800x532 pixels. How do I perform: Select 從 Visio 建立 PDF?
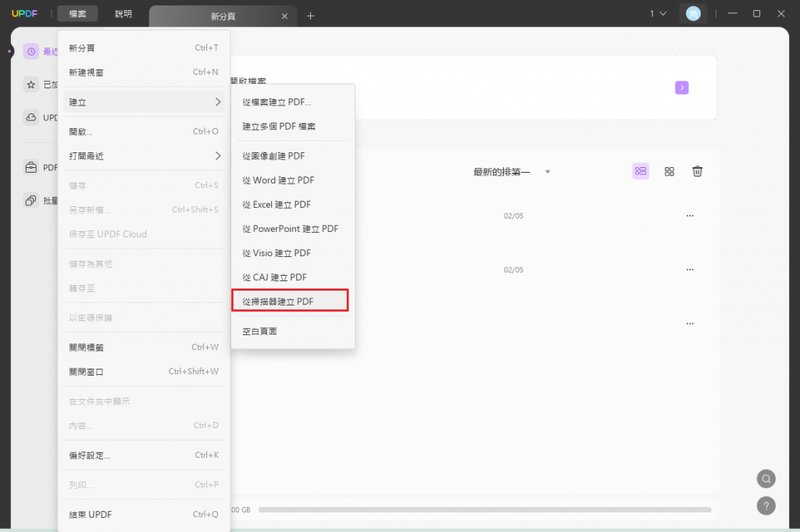[x=292, y=254]
